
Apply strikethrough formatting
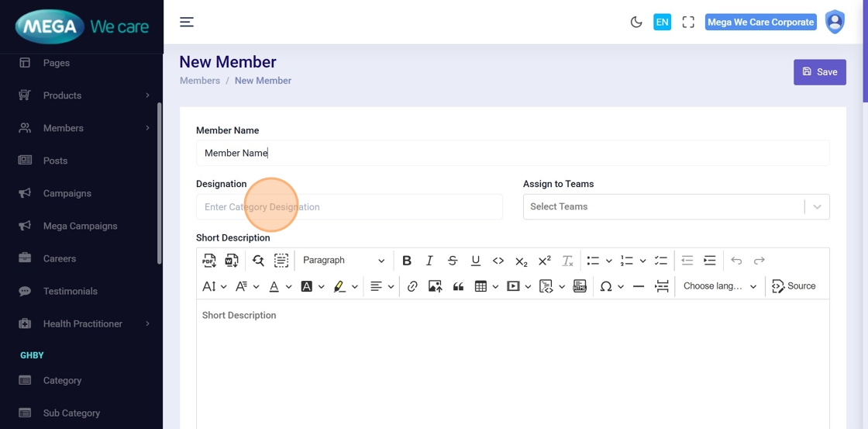tap(453, 261)
